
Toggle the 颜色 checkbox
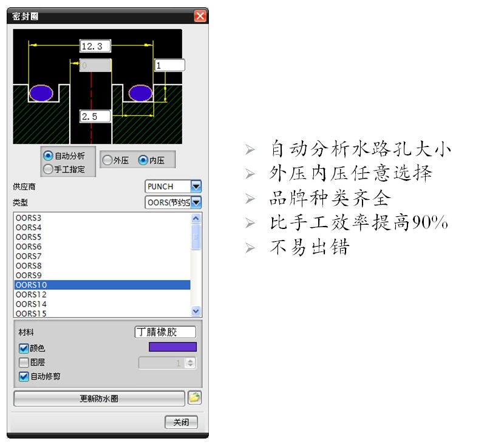[24, 349]
